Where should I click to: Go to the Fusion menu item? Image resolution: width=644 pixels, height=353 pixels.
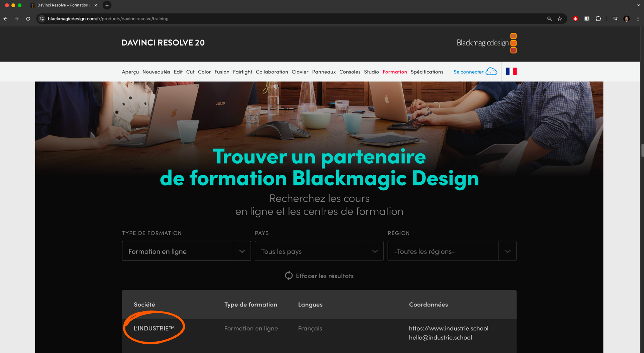[222, 72]
